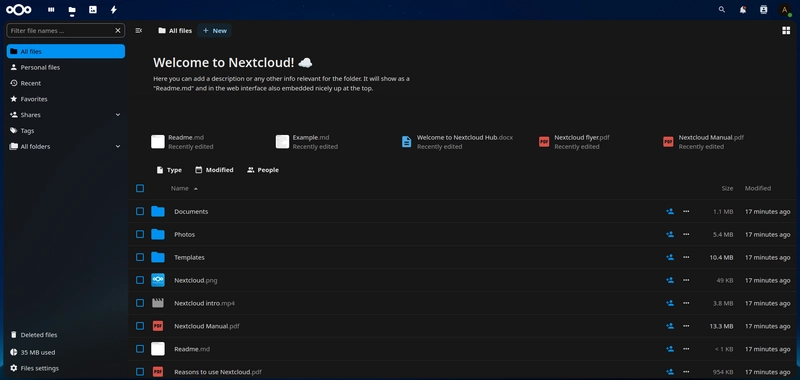
Task: Open the Nextcloud logo home link
Action: tap(19, 10)
